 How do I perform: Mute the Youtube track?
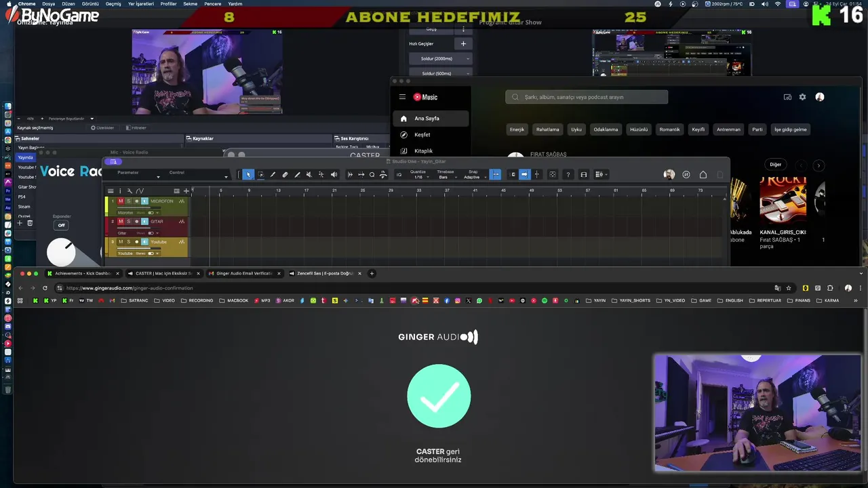[121, 242]
